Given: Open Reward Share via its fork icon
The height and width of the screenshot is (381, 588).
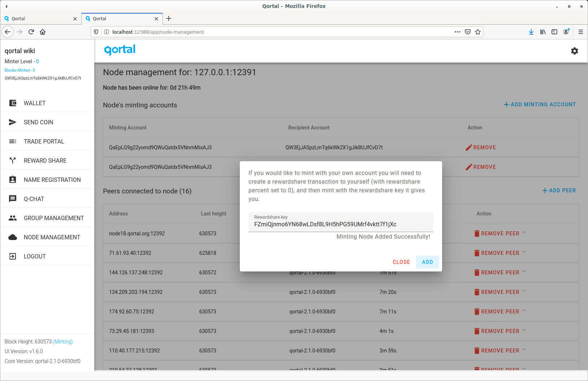Looking at the screenshot, I should 13,160.
